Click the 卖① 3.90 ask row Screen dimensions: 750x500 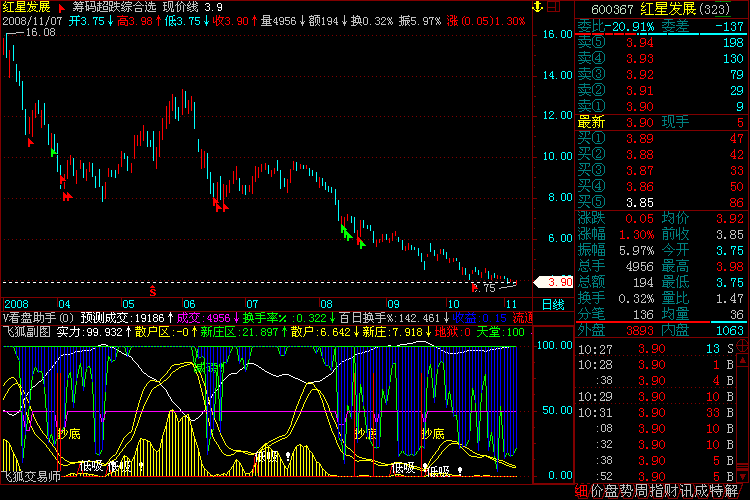pyautogui.click(x=661, y=106)
